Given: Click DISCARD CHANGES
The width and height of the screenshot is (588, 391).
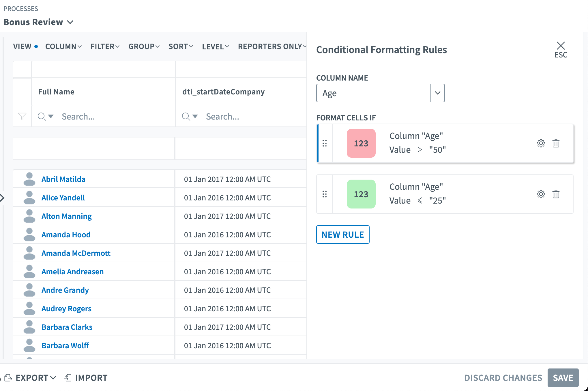Looking at the screenshot, I should point(503,378).
